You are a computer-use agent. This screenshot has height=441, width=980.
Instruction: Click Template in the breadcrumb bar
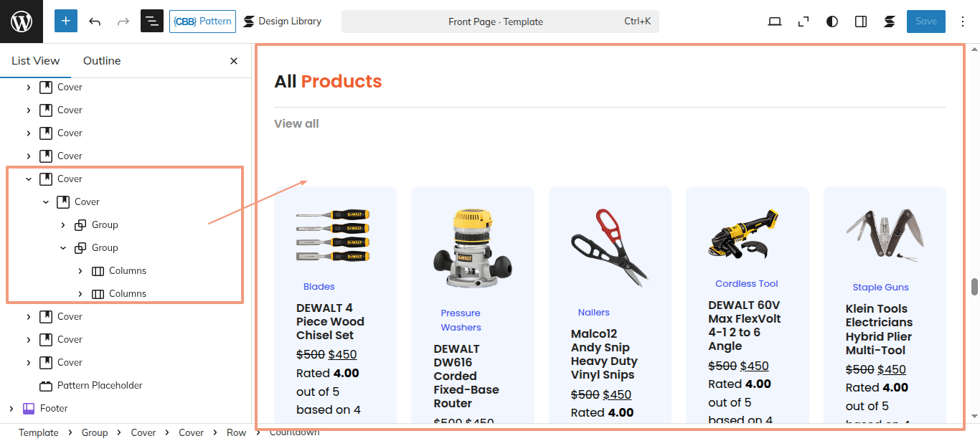pyautogui.click(x=39, y=432)
